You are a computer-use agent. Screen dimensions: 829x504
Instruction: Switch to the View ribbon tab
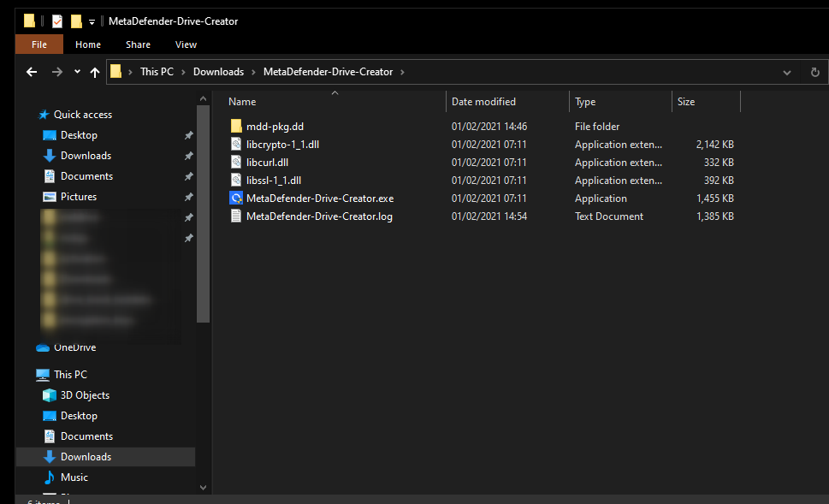186,44
